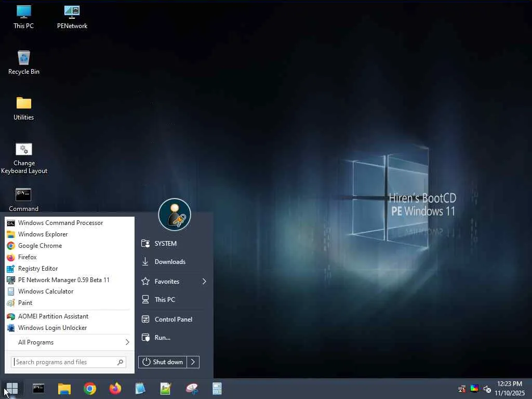The height and width of the screenshot is (399, 532).
Task: Expand the Favorites submenu
Action: [173, 281]
